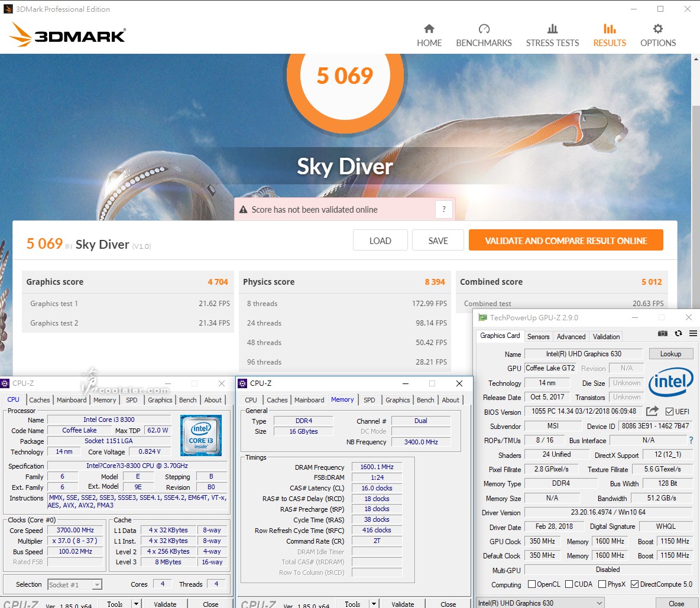Select the Graphics Card tab in GPU-Z
The image size is (700, 608).
coord(500,336)
